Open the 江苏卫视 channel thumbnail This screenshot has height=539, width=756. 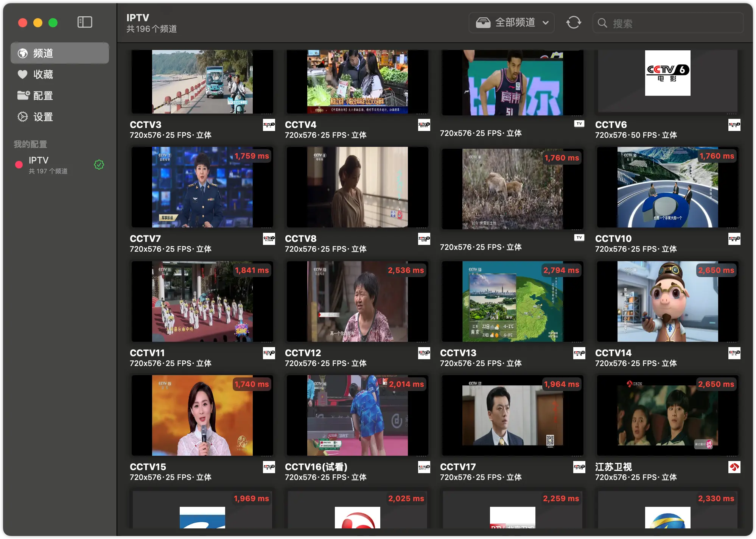pyautogui.click(x=668, y=416)
